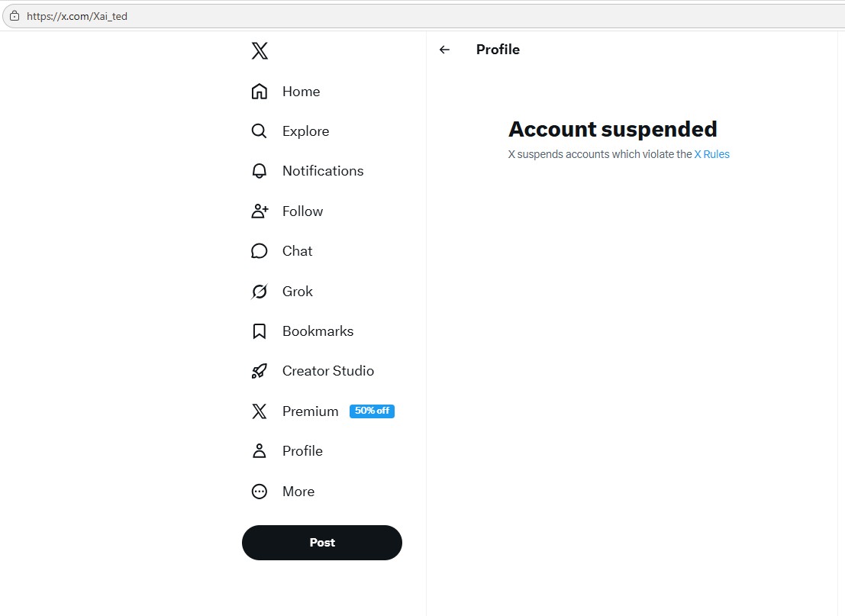Open Bookmarks with the ribbon icon
The image size is (845, 616).
point(260,331)
